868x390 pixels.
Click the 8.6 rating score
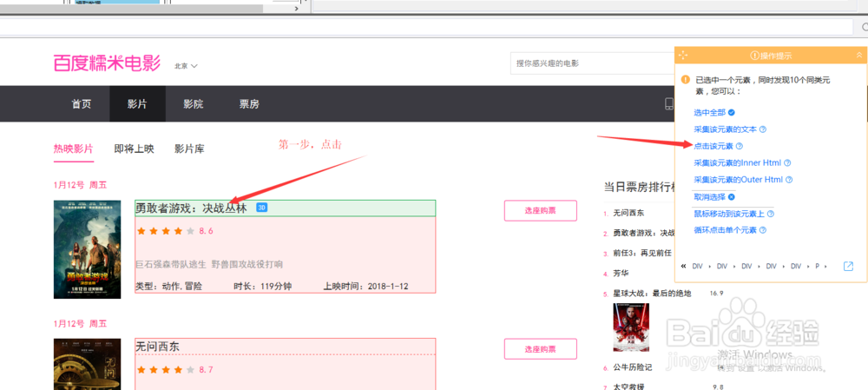point(206,231)
